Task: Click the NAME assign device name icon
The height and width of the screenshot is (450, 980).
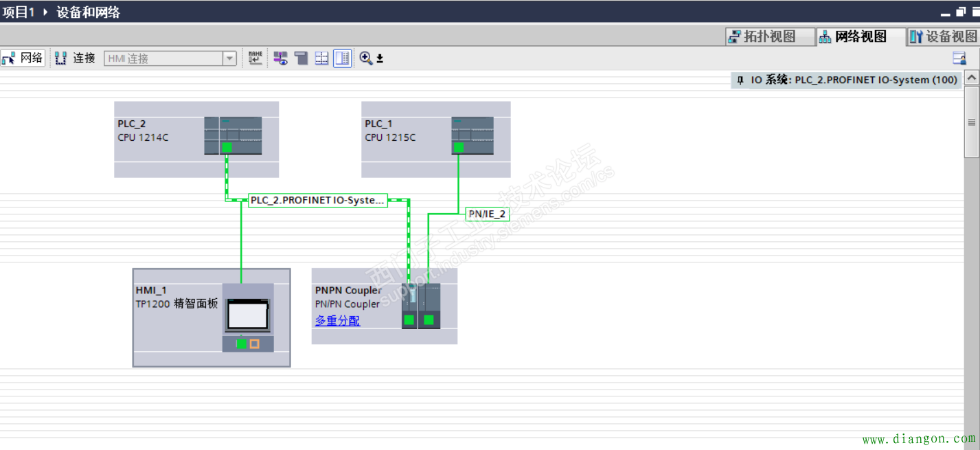Action: (255, 58)
